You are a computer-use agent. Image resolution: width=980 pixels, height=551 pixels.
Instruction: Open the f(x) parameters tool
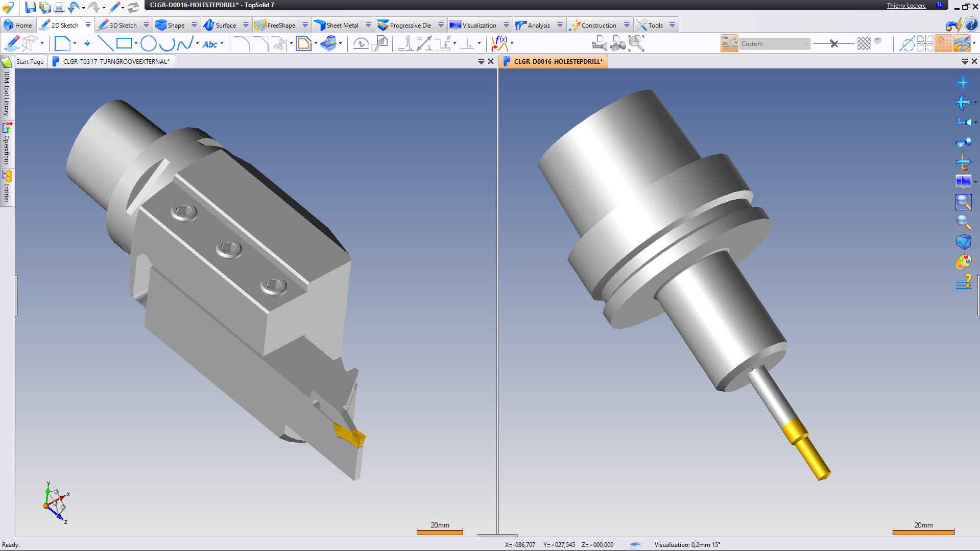499,44
